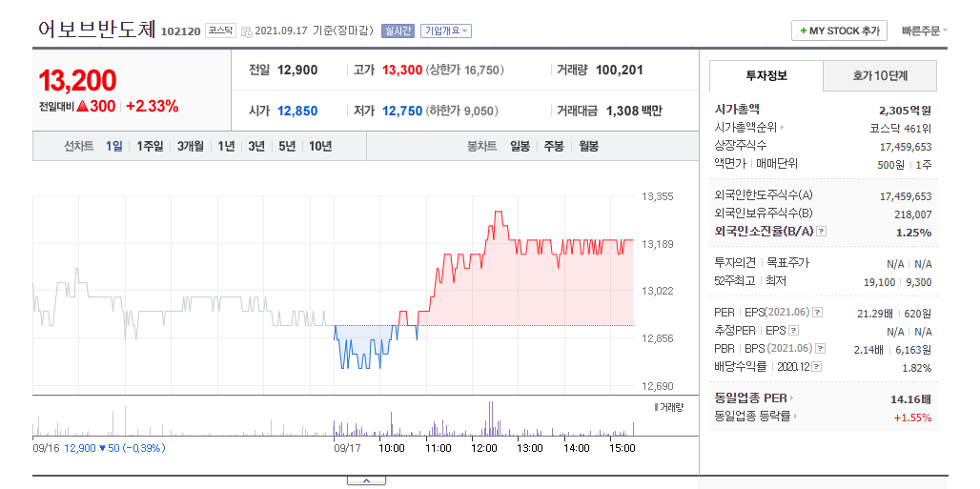Select the 1주일 line chart period

click(x=150, y=147)
